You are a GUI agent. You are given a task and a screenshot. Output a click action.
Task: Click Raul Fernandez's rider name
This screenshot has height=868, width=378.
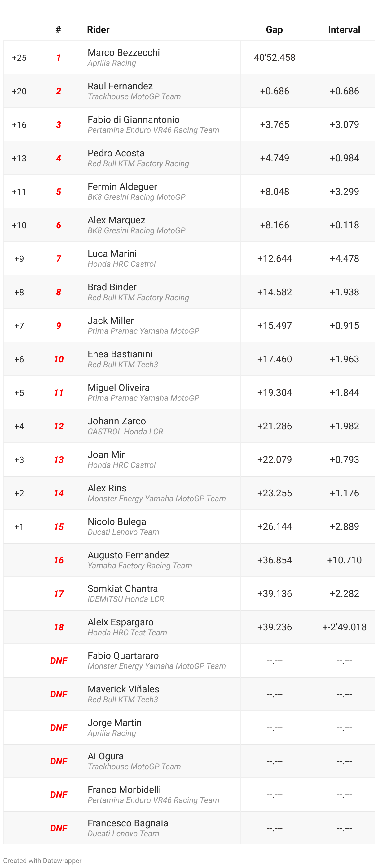click(x=120, y=86)
